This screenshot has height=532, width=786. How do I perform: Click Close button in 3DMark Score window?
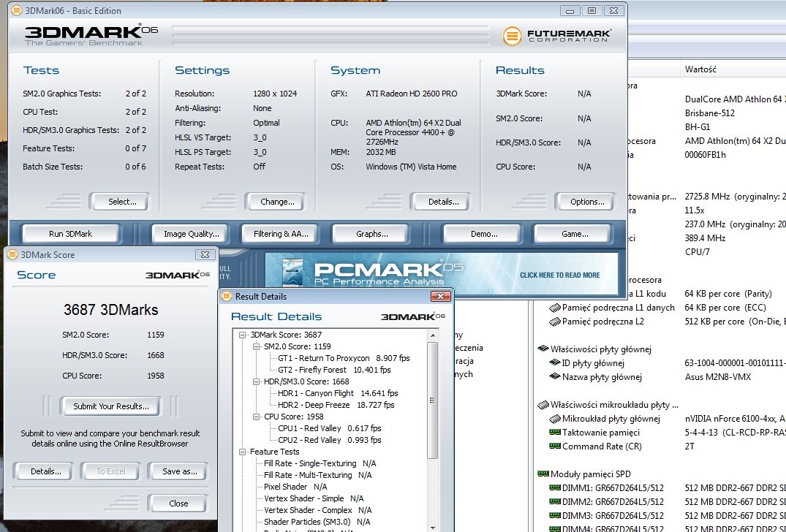178,503
